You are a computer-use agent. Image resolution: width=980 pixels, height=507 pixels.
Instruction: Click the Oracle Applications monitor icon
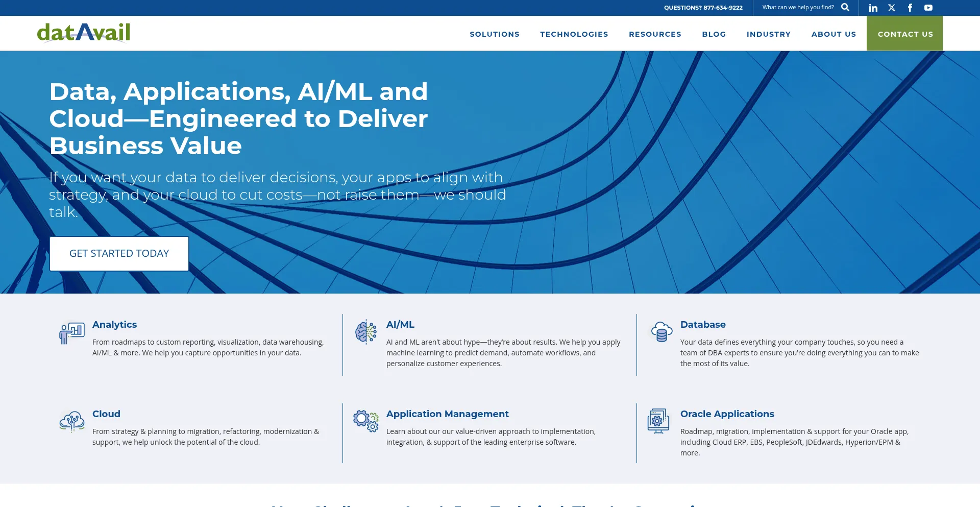click(x=658, y=421)
